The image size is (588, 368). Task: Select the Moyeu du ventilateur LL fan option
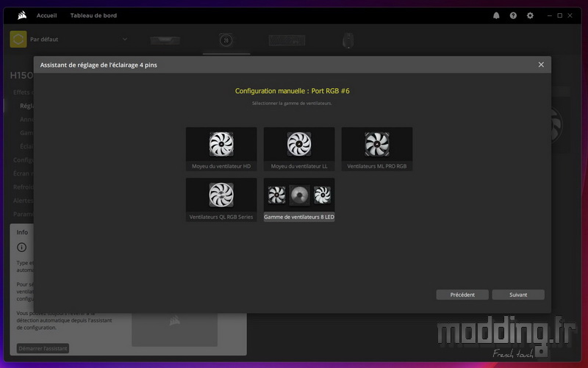(299, 149)
